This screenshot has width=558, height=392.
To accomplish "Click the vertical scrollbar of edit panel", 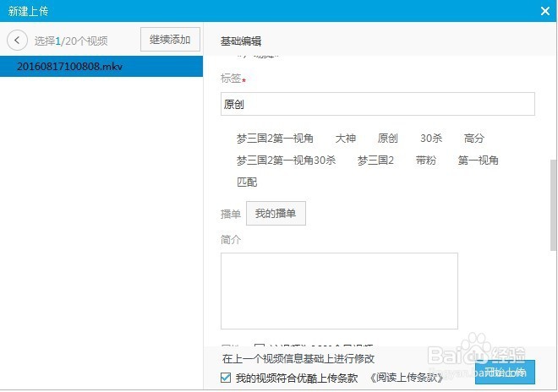I will (553, 205).
